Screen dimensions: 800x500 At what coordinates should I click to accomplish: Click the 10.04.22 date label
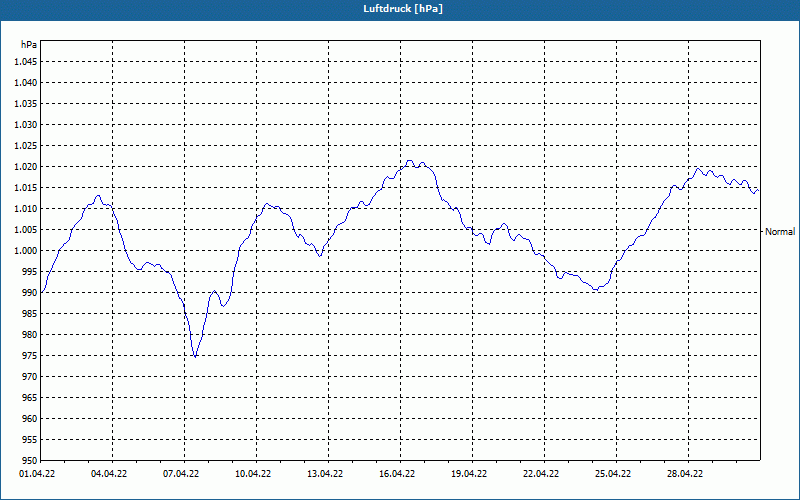point(253,474)
